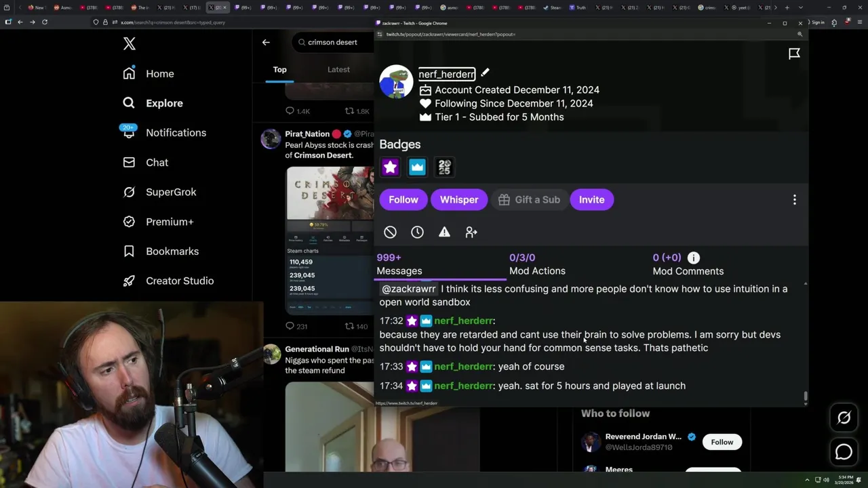Click the timeout clock icon
Image resolution: width=868 pixels, height=488 pixels.
pyautogui.click(x=417, y=232)
